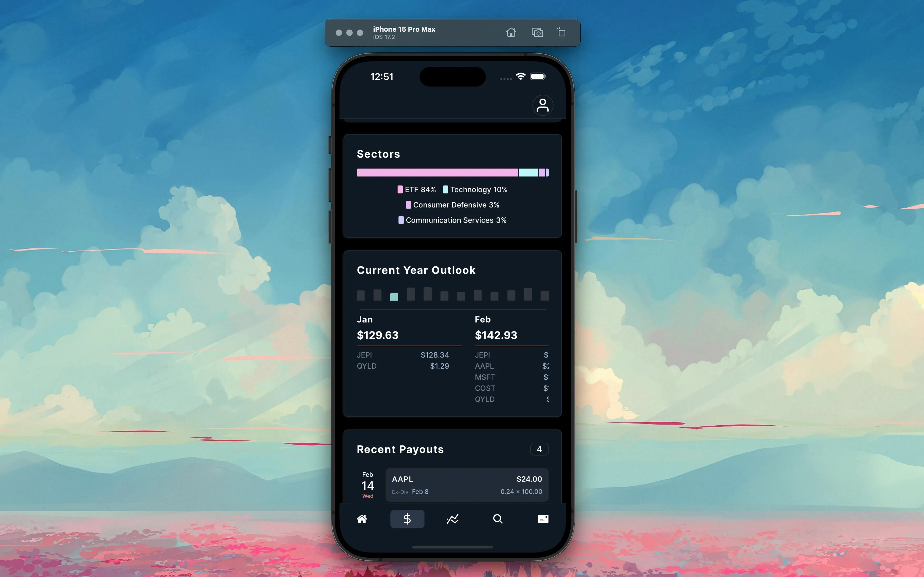Tap the Analytics chart icon
Image resolution: width=924 pixels, height=577 pixels.
452,519
